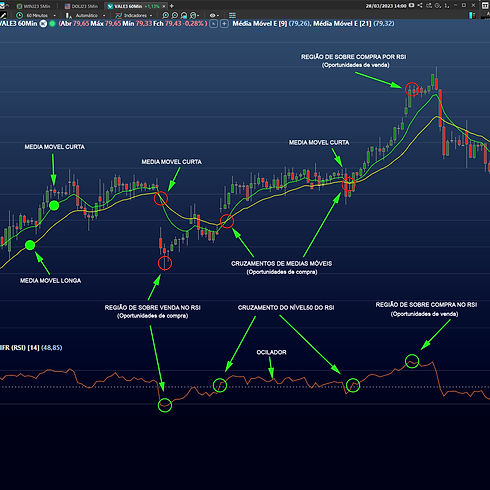This screenshot has height=490, width=490.
Task: Add a new chart tab with plus
Action: pyautogui.click(x=172, y=6)
